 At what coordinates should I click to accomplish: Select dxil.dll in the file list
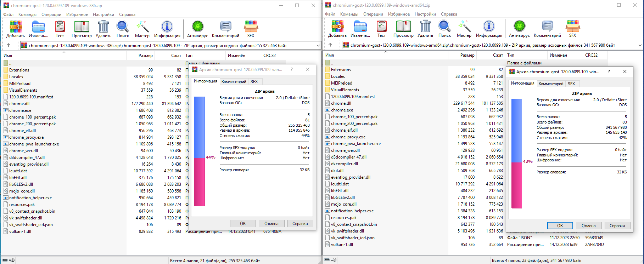pos(337,171)
